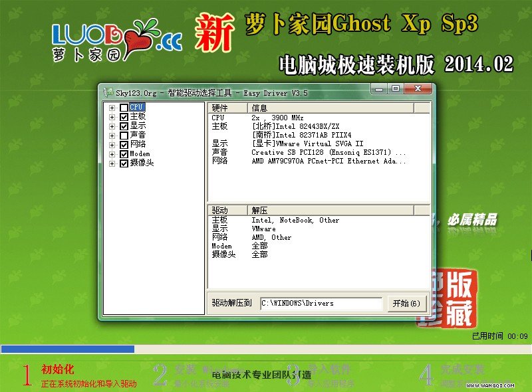Expand the 网络 tree node

(x=112, y=145)
